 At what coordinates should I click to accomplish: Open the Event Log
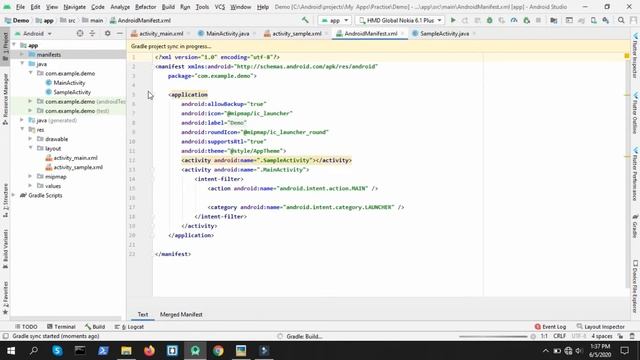click(x=550, y=327)
